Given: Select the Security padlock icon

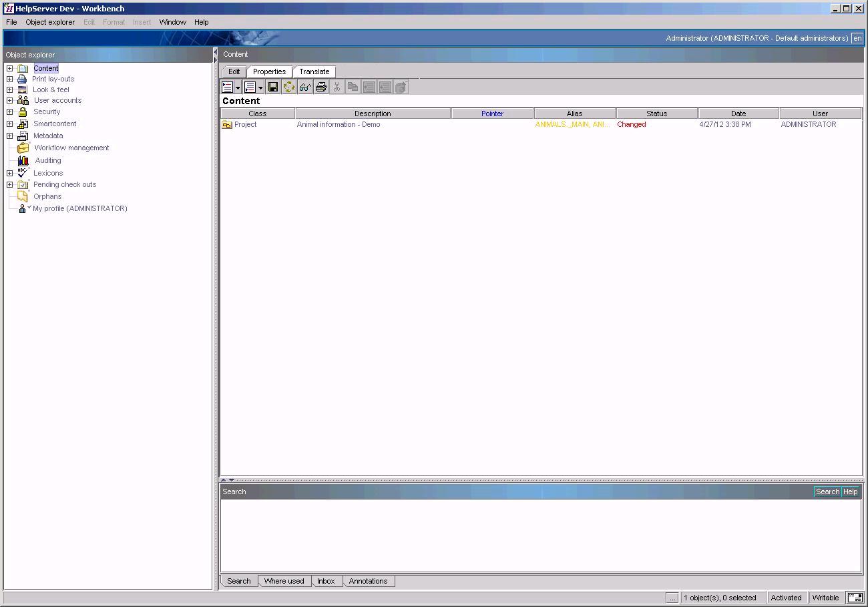Looking at the screenshot, I should tap(23, 112).
